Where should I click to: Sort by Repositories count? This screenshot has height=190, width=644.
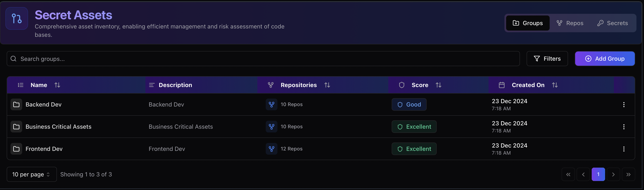coord(327,85)
